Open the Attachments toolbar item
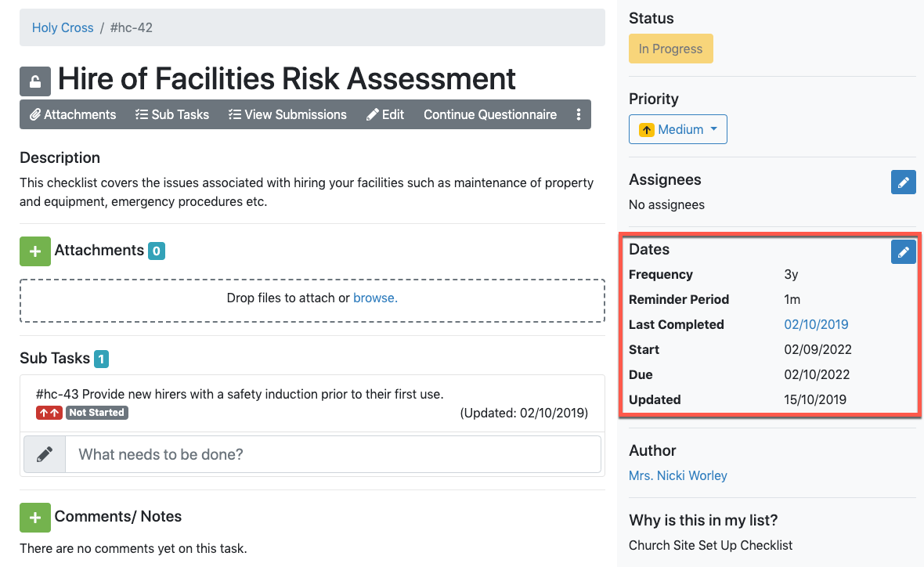Image resolution: width=924 pixels, height=567 pixels. coord(73,114)
